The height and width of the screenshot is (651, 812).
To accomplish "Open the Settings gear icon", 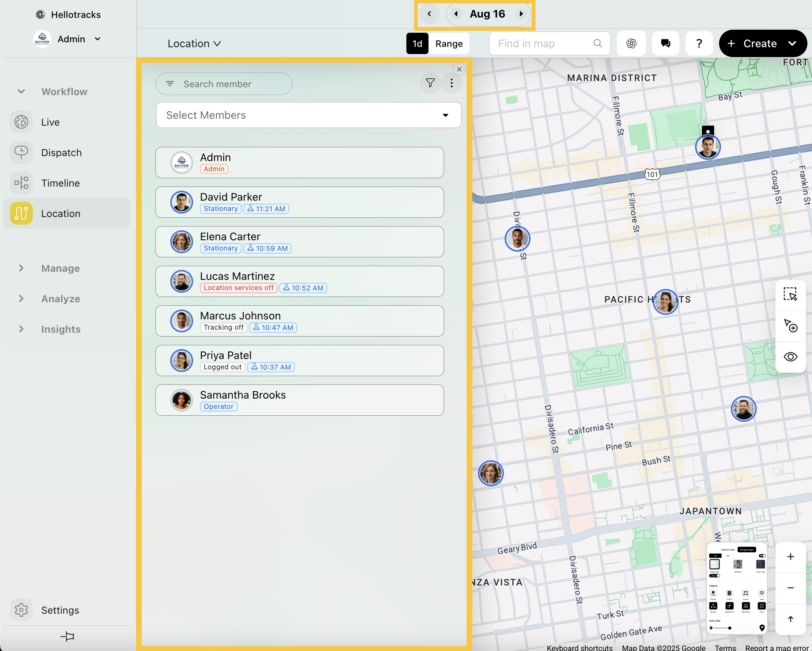I will coord(21,610).
